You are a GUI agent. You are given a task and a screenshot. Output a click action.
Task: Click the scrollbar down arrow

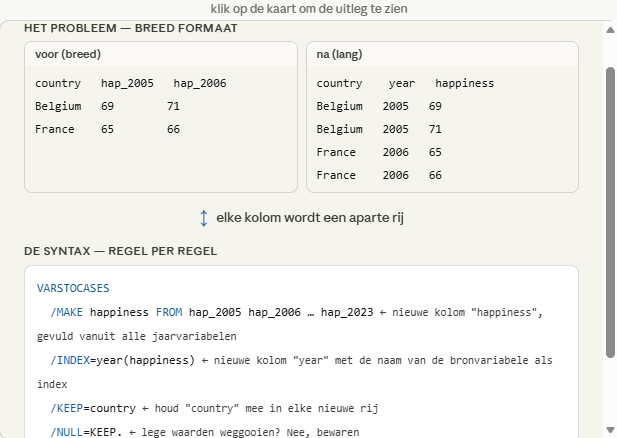click(610, 429)
